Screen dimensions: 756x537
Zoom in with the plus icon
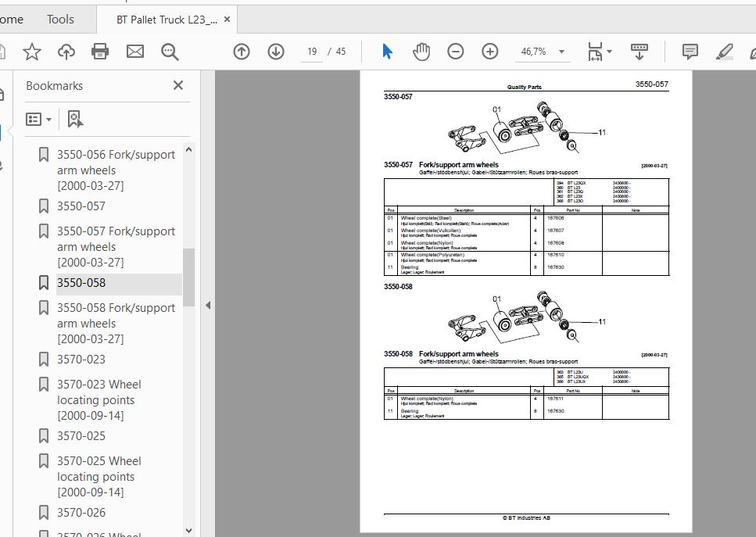pyautogui.click(x=490, y=52)
